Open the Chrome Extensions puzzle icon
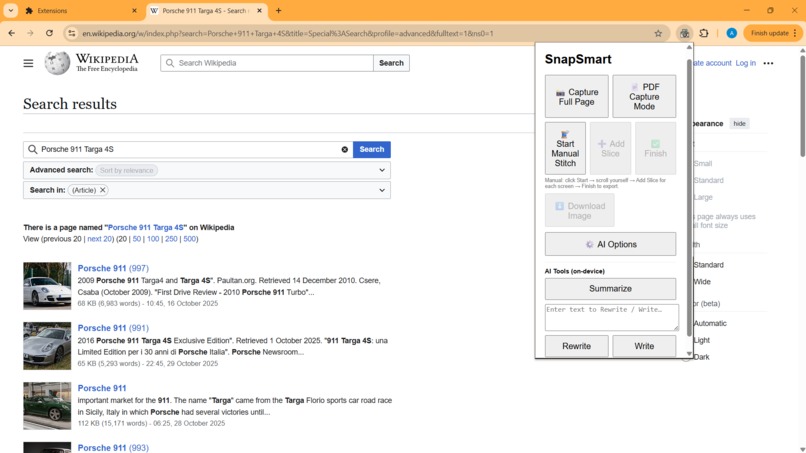The image size is (806, 453). 704,33
